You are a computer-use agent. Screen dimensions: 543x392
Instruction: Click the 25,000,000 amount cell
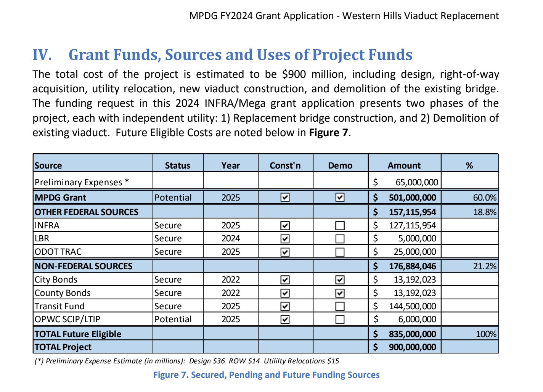point(405,252)
